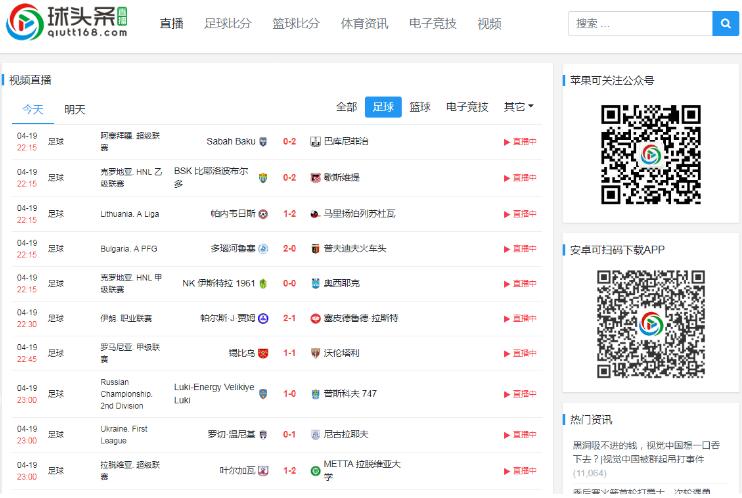
Task: Switch to the 今天 tab
Action: coord(33,109)
